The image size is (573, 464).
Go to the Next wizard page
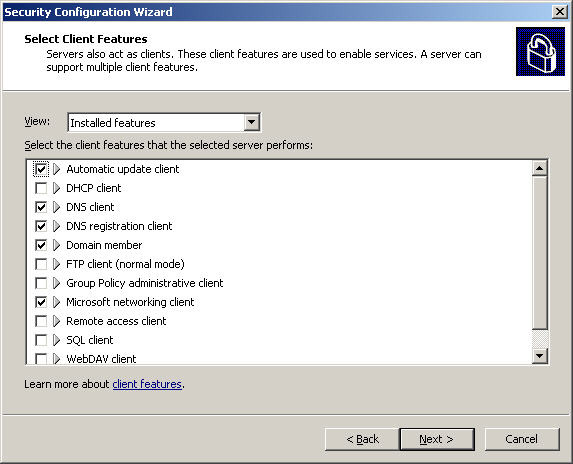[x=437, y=439]
